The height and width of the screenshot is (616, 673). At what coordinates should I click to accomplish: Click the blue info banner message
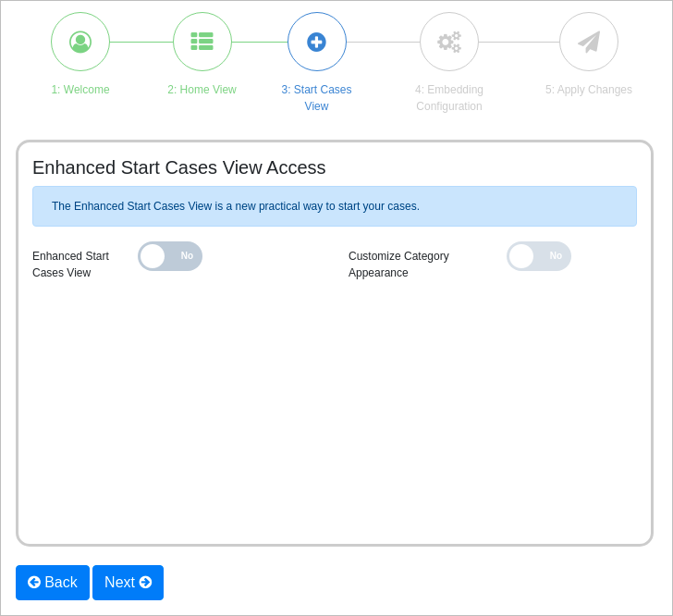236,206
